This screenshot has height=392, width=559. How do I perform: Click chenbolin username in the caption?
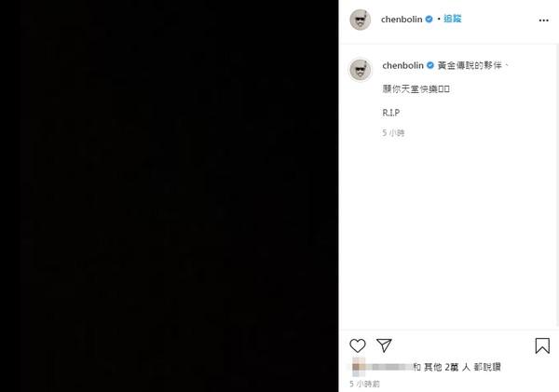point(402,65)
